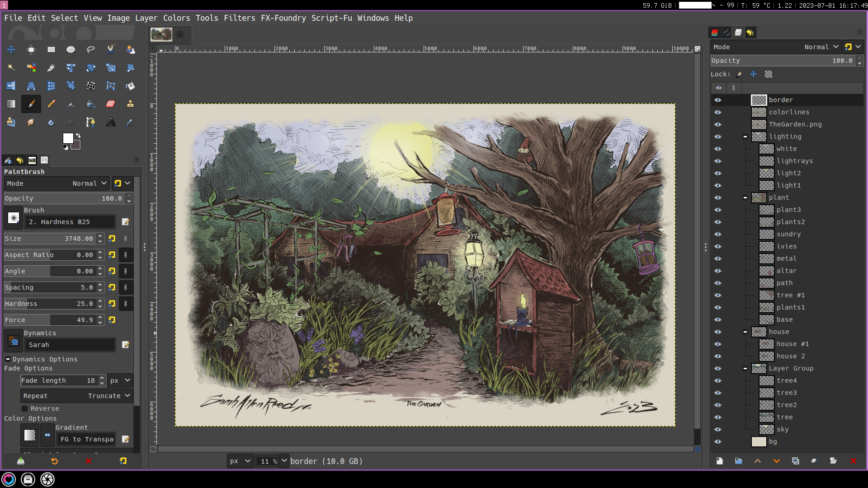Choose the Bucket Fill tool

click(130, 86)
